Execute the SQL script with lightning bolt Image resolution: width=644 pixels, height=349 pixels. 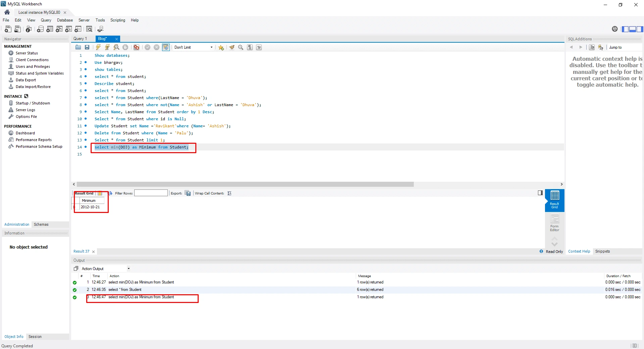(98, 47)
